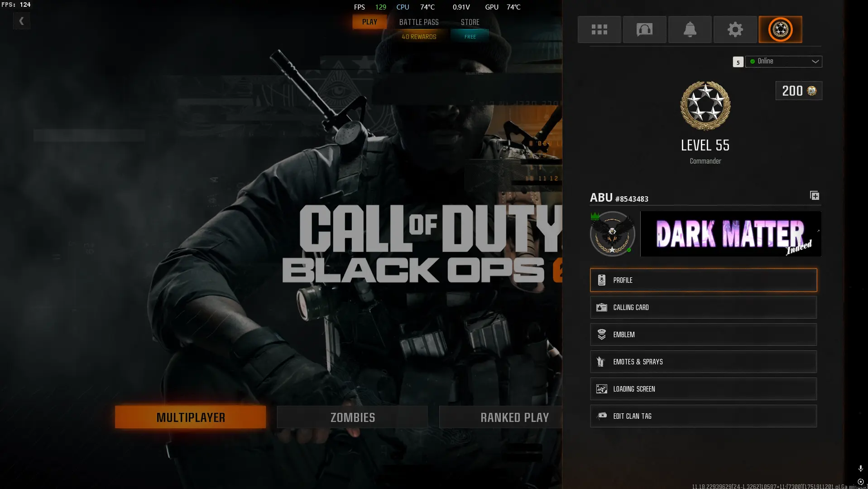Open the Edit Clan Tag menu entry
Image resolution: width=868 pixels, height=489 pixels.
tap(704, 416)
